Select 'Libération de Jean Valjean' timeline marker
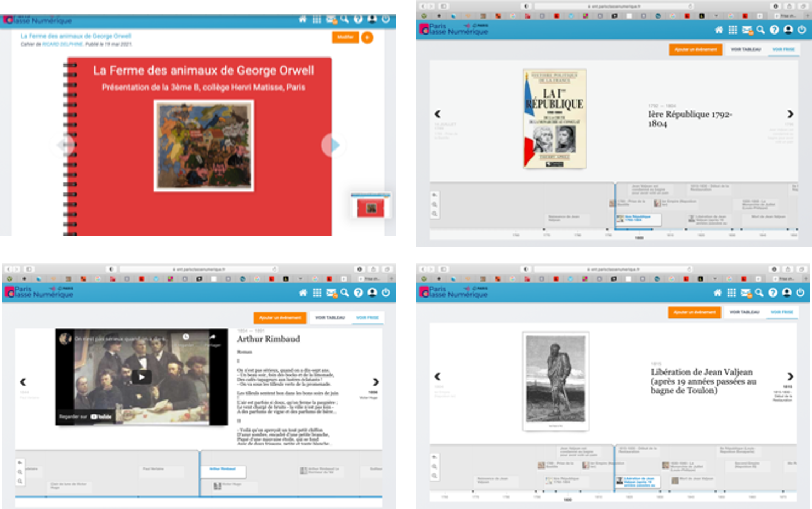 [x=637, y=482]
